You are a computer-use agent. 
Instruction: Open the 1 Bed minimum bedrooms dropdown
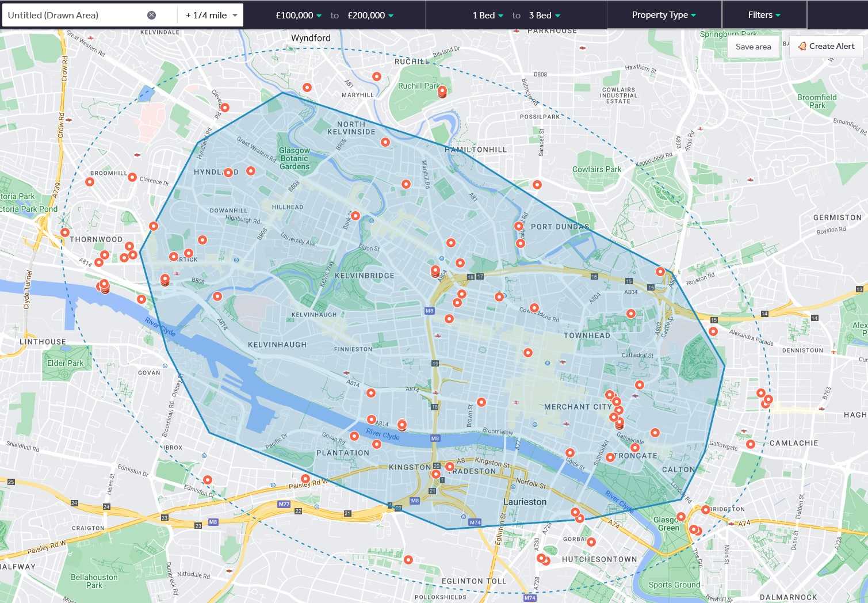tap(488, 16)
